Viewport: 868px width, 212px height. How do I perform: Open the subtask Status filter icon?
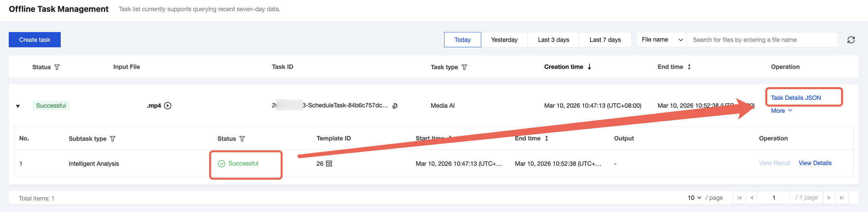[242, 139]
